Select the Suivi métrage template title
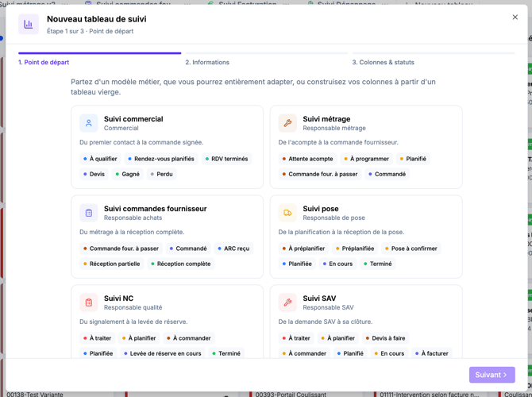The height and width of the screenshot is (397, 532). [x=326, y=119]
